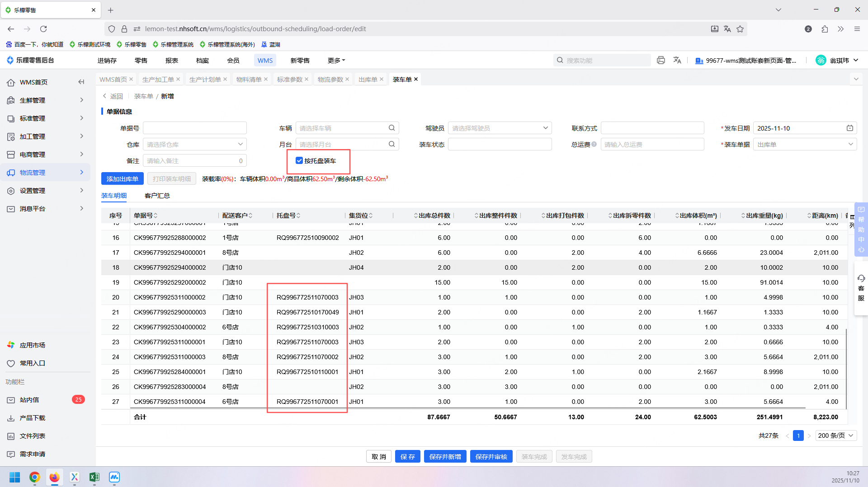Click the dock search magnifier icon

392,145
